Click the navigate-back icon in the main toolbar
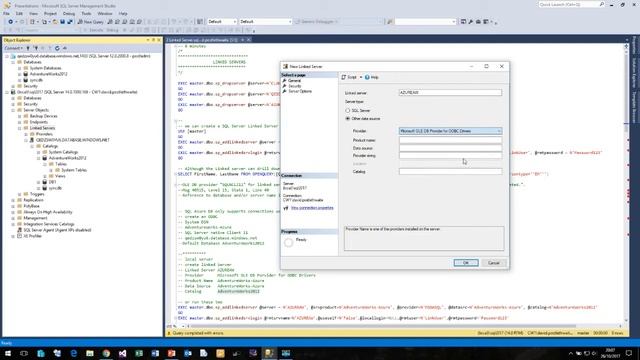The height and width of the screenshot is (360, 640). pyautogui.click(x=10, y=22)
